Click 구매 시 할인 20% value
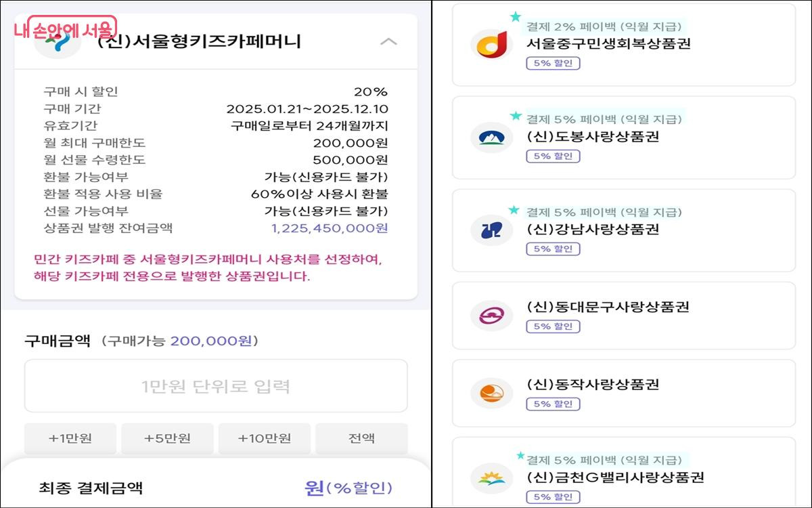The width and height of the screenshot is (812, 508). coord(371,92)
